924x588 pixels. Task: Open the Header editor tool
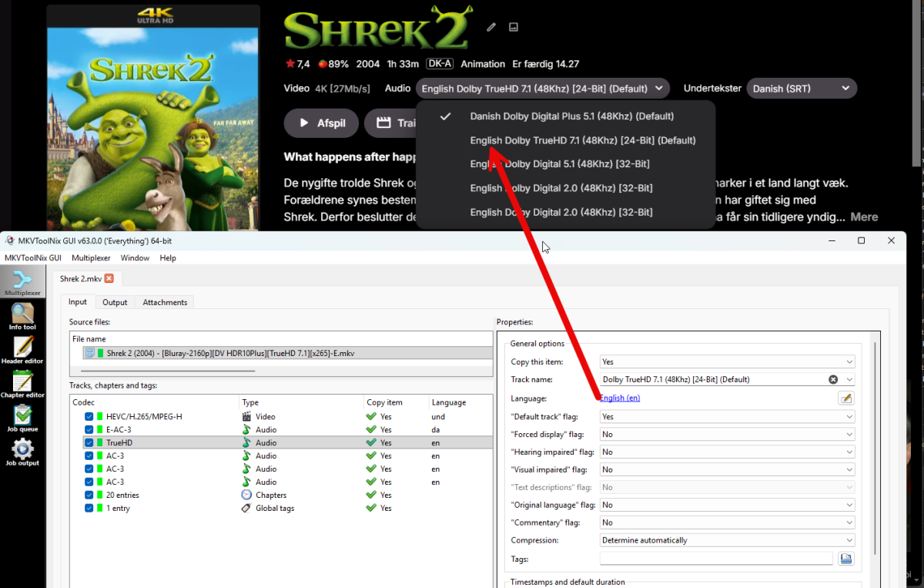pyautogui.click(x=22, y=350)
